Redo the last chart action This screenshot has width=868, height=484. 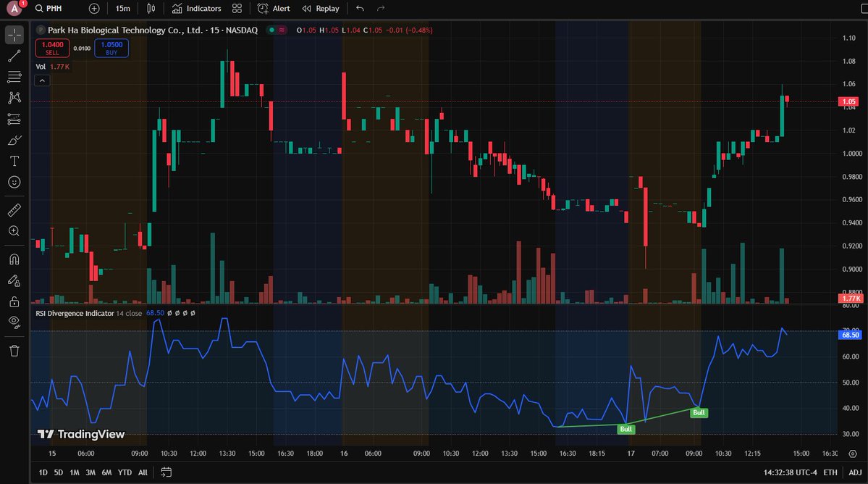[381, 8]
